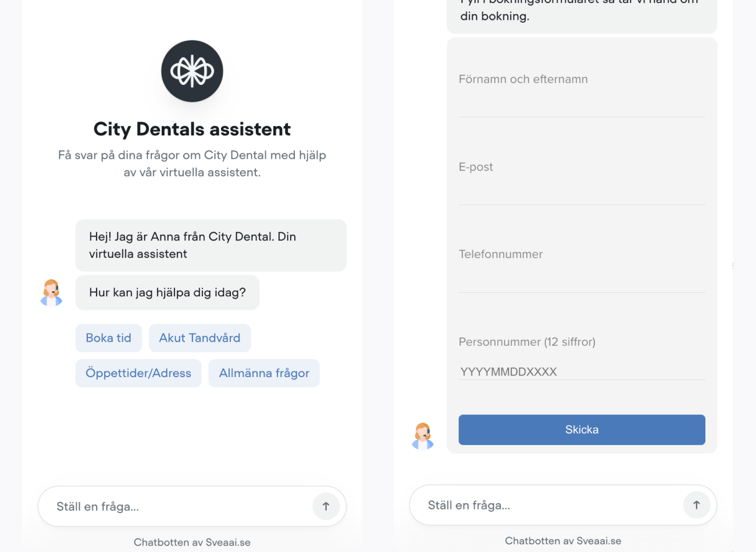The image size is (756, 552).
Task: Pick the Öppettider/Adress quick reply
Action: click(x=138, y=373)
